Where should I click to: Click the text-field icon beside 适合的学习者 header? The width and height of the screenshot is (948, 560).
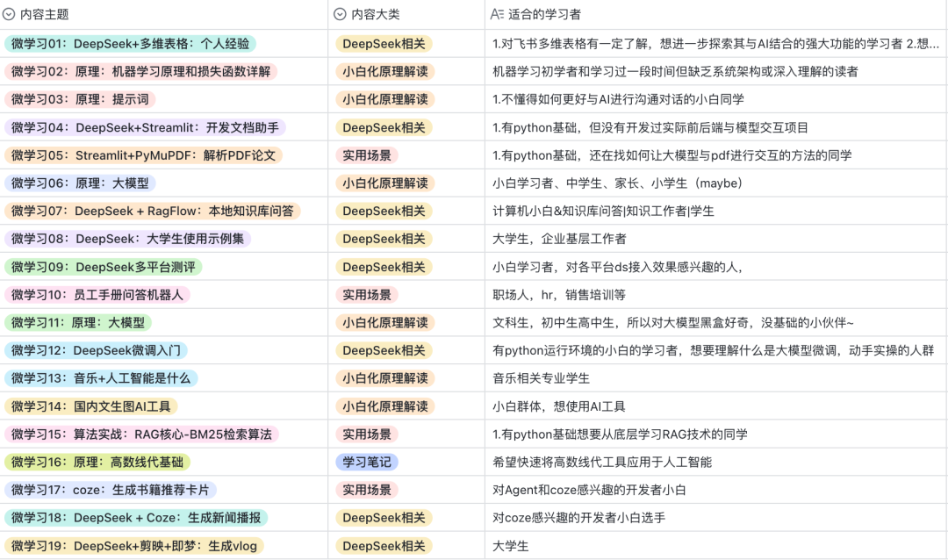click(x=497, y=14)
